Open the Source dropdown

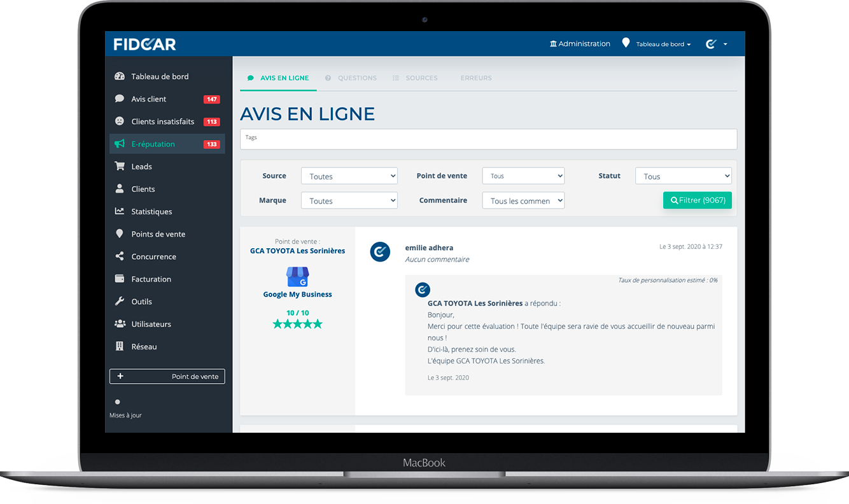[349, 176]
